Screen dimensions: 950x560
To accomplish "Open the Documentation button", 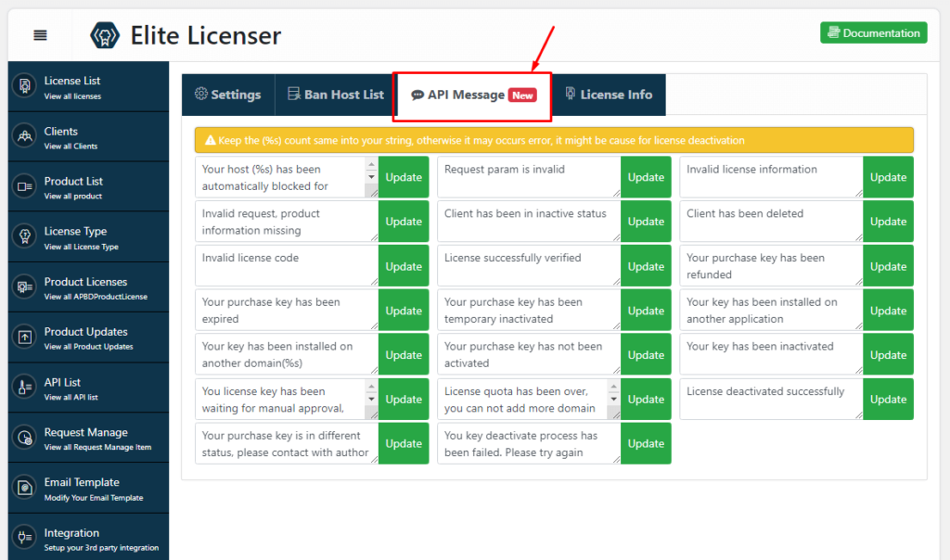I will tap(874, 32).
